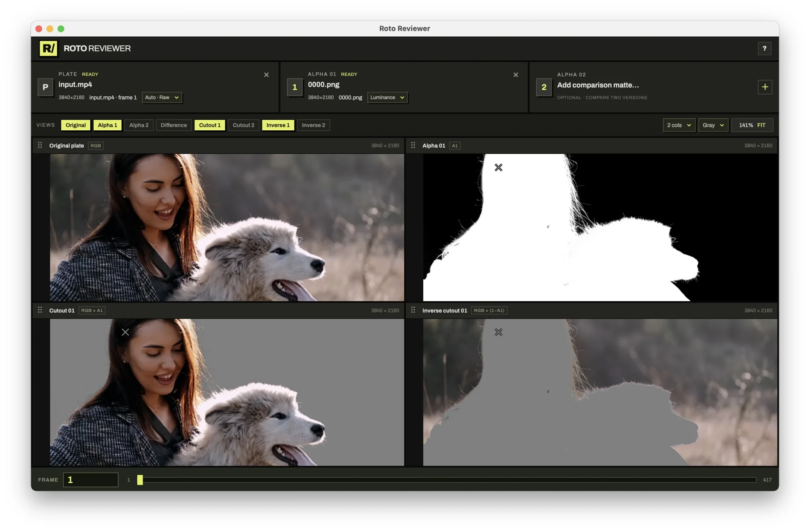Screen dimensions: 810x532
Task: Click the R/ Roto Reviewer logo
Action: [x=48, y=49]
